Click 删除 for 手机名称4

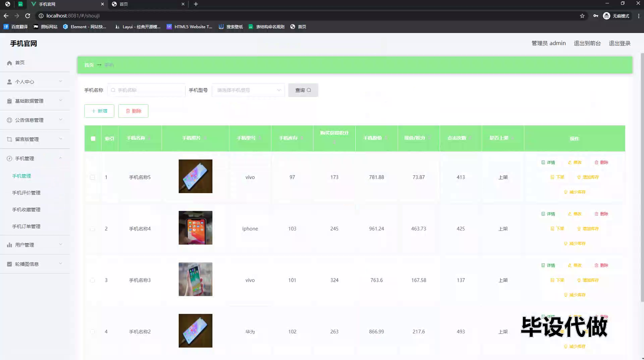point(601,214)
